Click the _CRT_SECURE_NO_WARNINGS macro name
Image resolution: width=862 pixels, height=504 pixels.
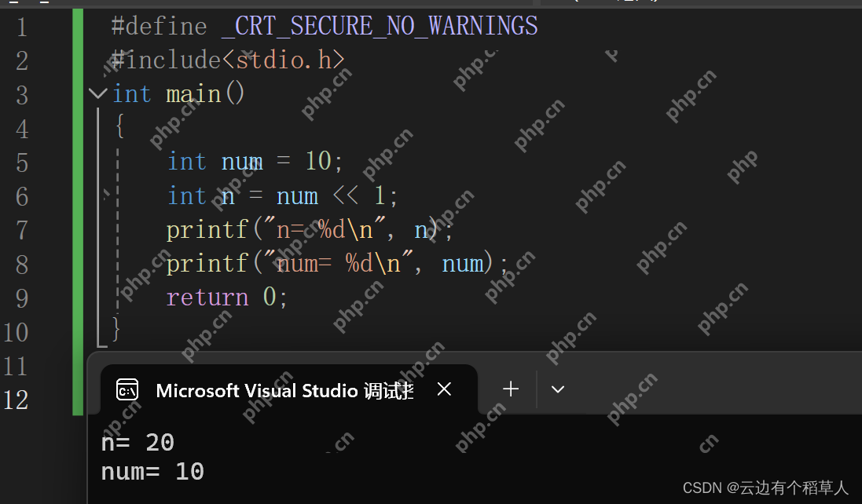(x=380, y=26)
